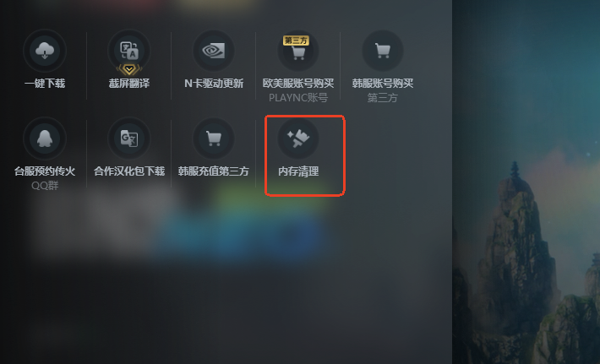Select the 合作汉化包下载 text label
Viewport: 600px width, 364px height.
[x=129, y=171]
